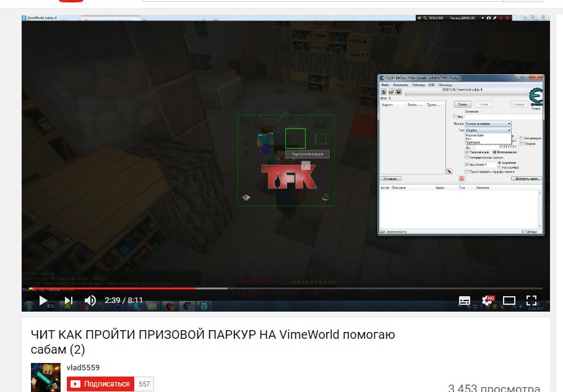Image resolution: width=563 pixels, height=392 pixels.
Task: Collapse the Тип 4 Байта dropdown
Action: point(488,130)
